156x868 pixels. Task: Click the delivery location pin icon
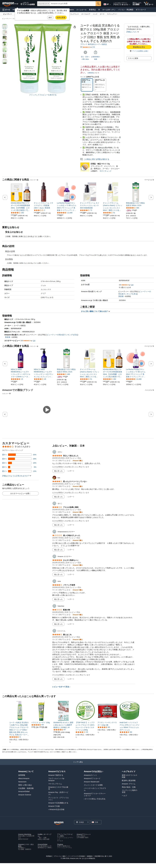[22, 4]
